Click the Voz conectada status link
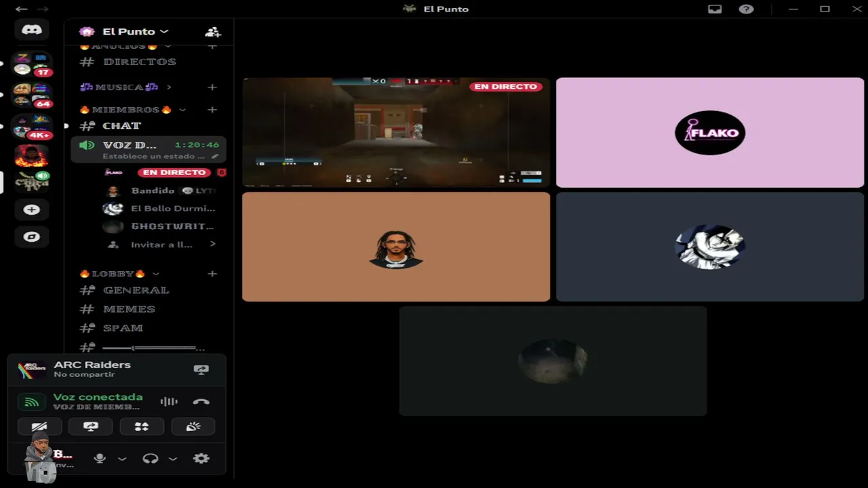Image resolution: width=868 pixels, height=488 pixels. coord(98,396)
